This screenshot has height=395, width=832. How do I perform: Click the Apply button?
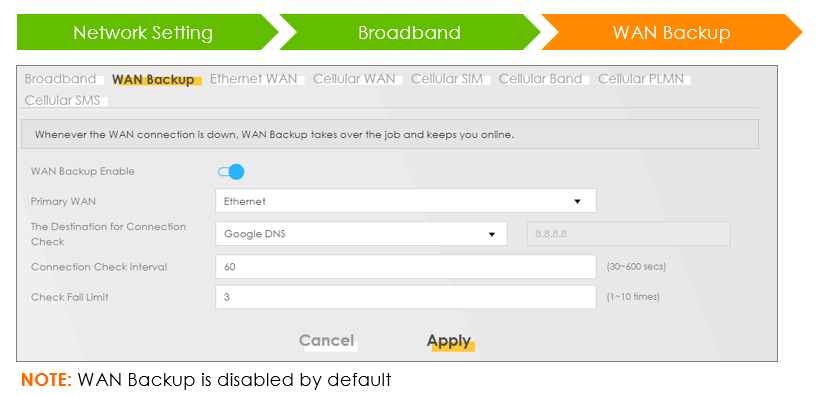click(449, 341)
